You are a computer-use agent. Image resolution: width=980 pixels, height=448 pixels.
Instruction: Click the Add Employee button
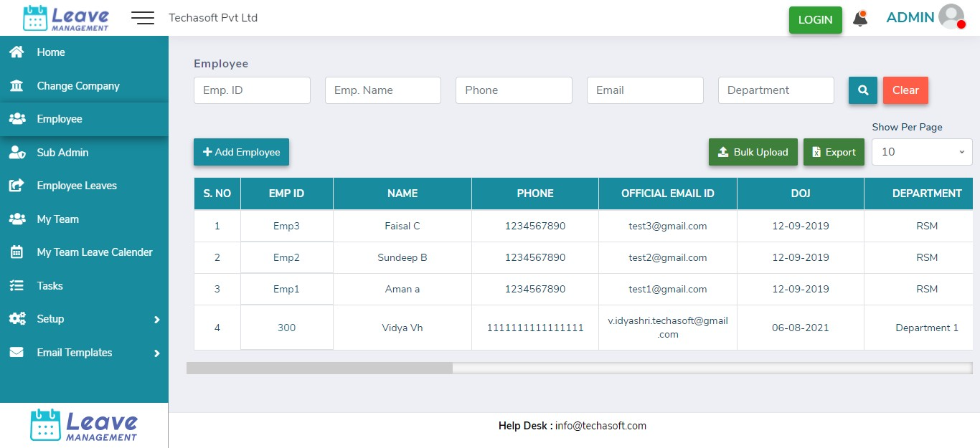tap(241, 152)
